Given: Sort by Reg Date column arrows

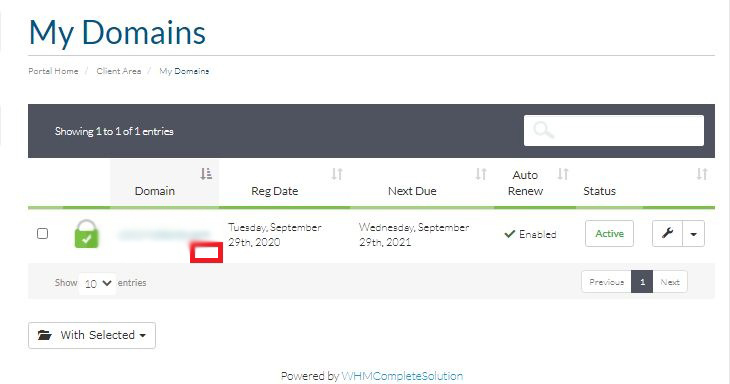Looking at the screenshot, I should pos(337,174).
